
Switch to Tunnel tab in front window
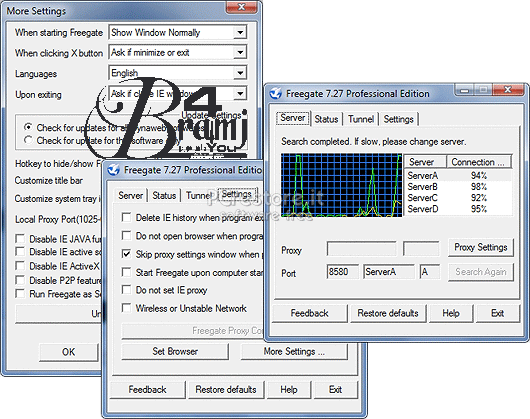pos(361,119)
